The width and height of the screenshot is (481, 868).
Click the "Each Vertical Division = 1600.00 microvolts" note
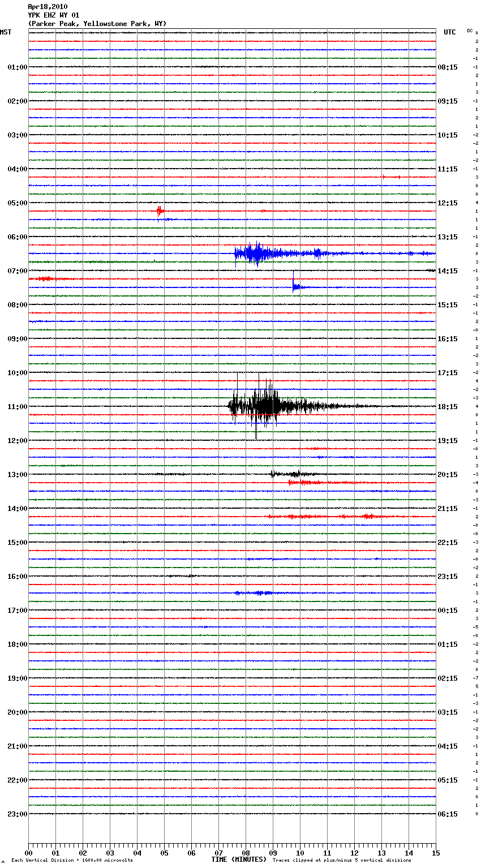(72, 861)
